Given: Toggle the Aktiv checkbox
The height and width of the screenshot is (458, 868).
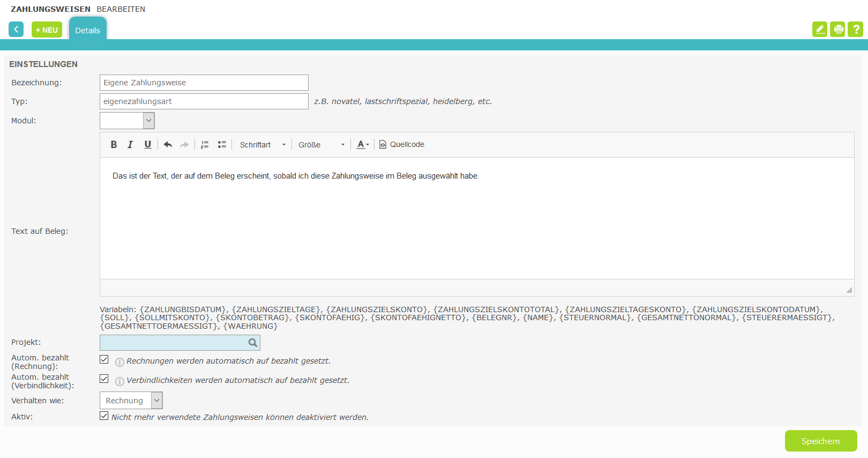Looking at the screenshot, I should point(104,416).
